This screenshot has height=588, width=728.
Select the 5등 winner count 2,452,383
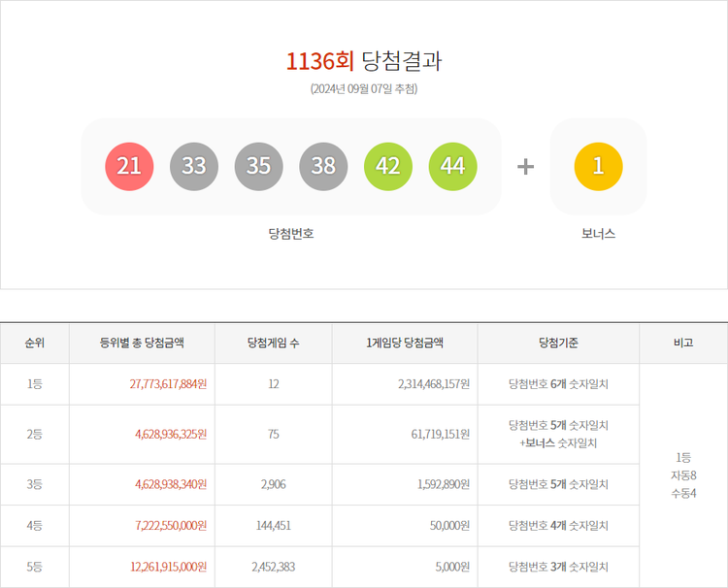273,567
